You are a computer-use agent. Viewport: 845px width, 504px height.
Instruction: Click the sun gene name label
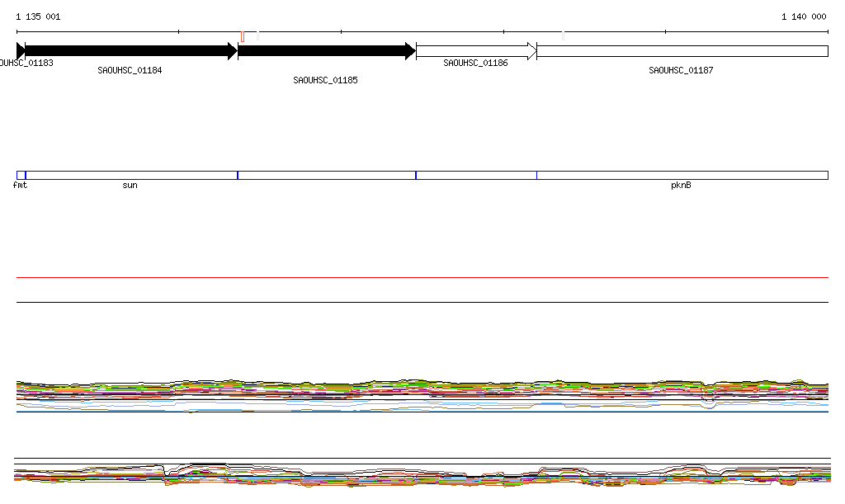(130, 186)
